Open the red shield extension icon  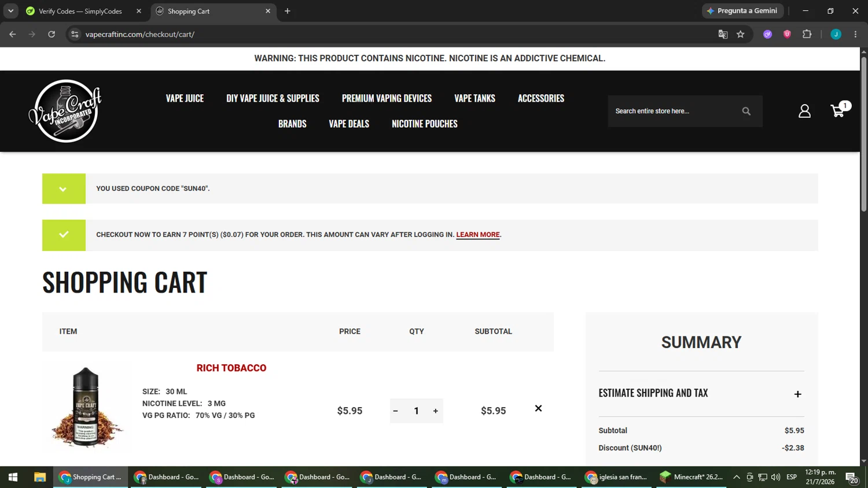tap(787, 34)
